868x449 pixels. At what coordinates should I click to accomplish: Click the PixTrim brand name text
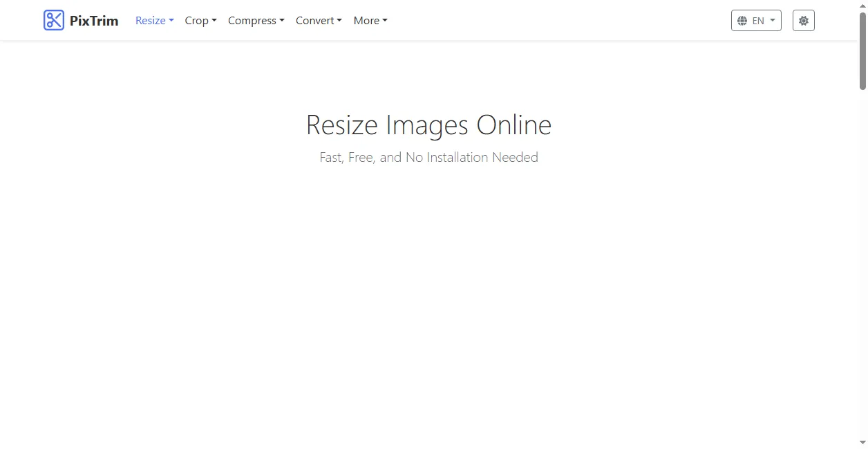tap(94, 21)
